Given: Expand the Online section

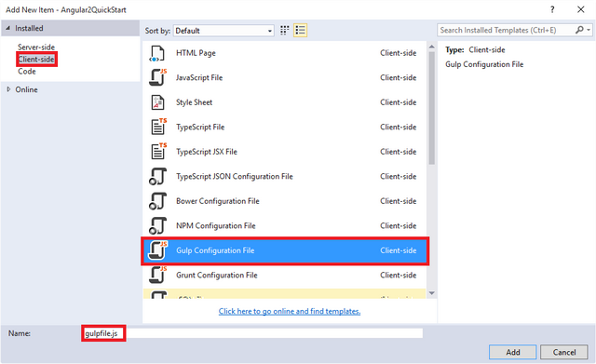Looking at the screenshot, I should click(x=8, y=89).
